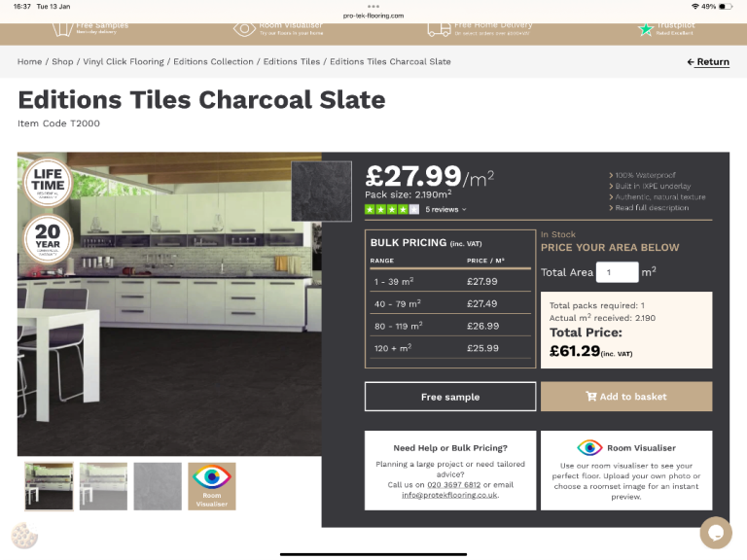Click the basket cart icon
Viewport: 747px width, 560px height.
point(591,397)
